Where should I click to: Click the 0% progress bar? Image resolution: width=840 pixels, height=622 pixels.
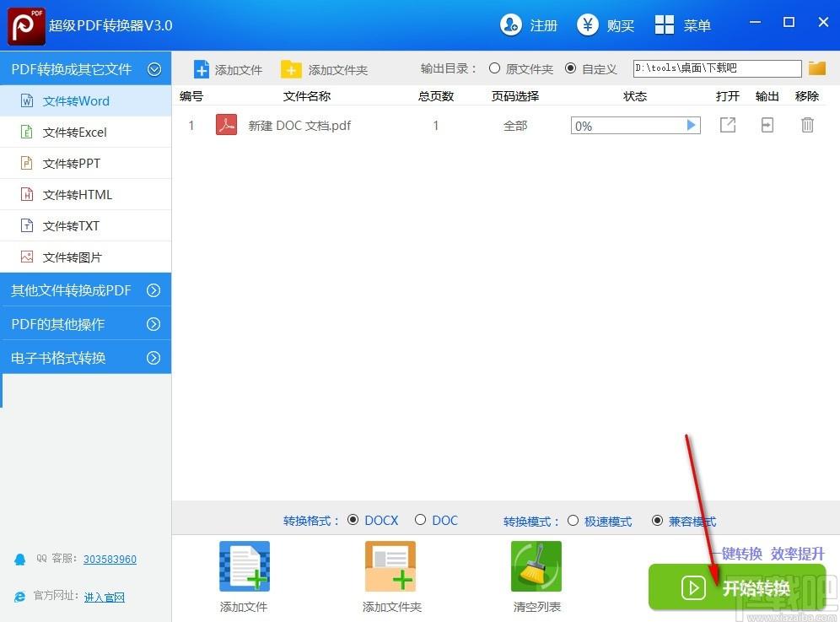point(635,126)
